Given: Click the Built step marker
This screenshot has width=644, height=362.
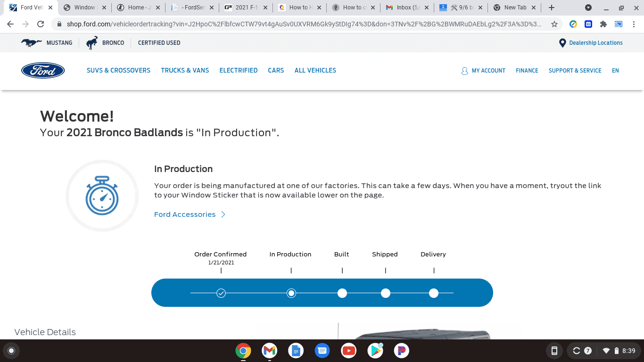Looking at the screenshot, I should pyautogui.click(x=342, y=293).
